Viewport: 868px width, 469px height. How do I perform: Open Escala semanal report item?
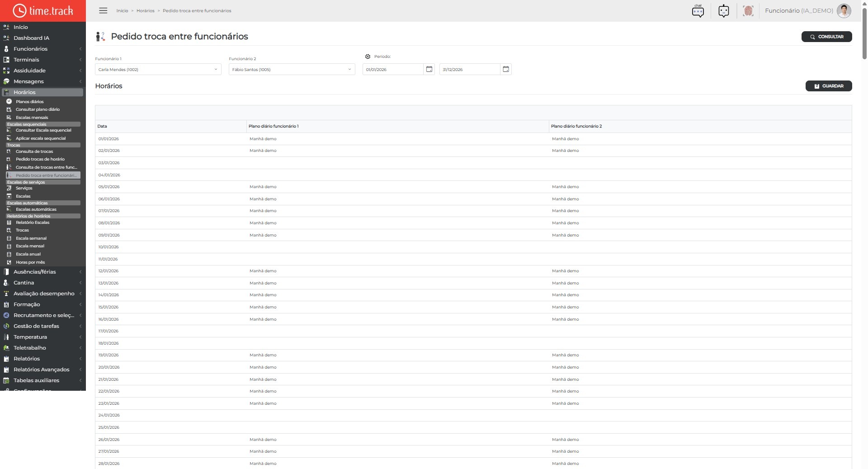(x=31, y=238)
